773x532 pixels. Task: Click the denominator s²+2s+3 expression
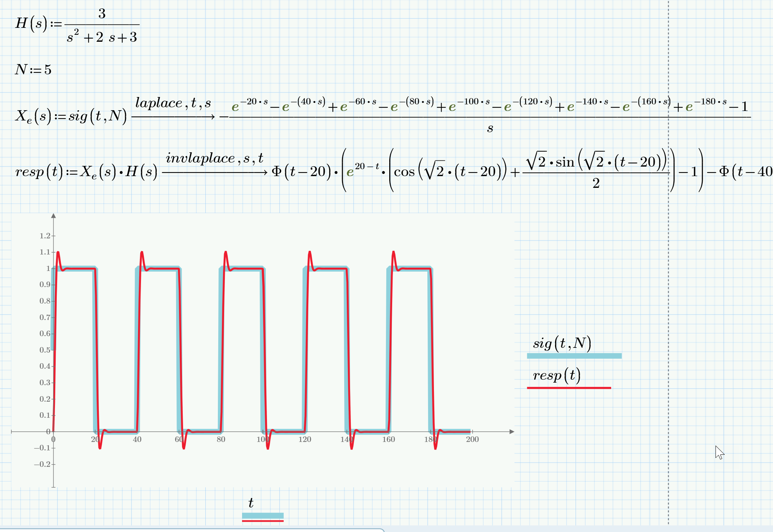[102, 37]
